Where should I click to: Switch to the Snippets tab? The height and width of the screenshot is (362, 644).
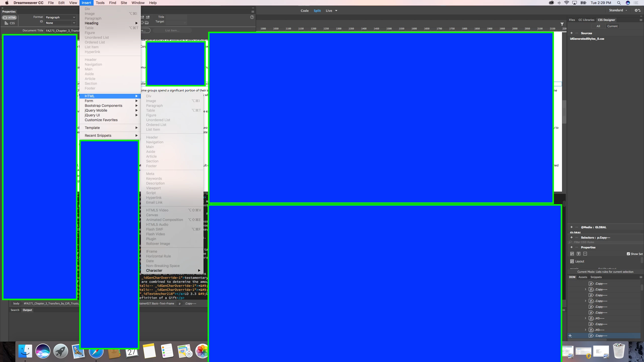click(596, 277)
